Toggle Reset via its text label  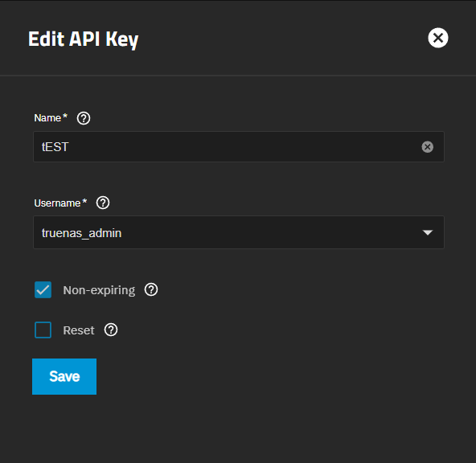pyautogui.click(x=79, y=330)
